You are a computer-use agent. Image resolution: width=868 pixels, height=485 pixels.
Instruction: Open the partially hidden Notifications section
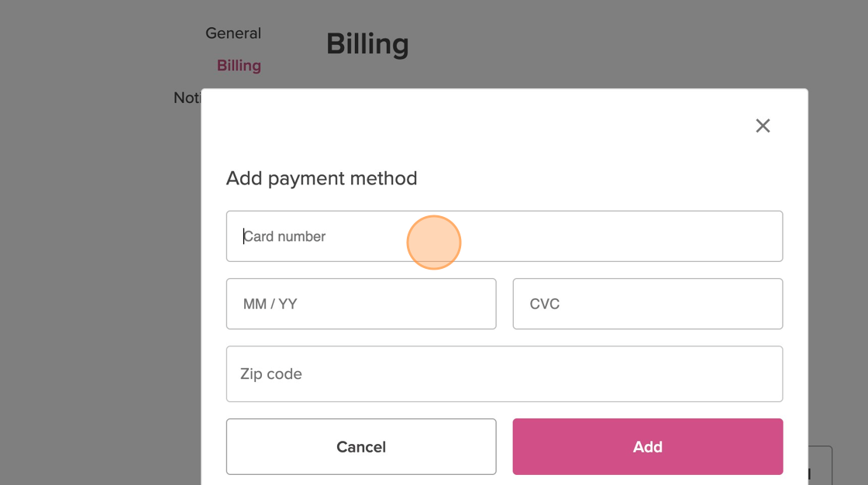(x=187, y=98)
